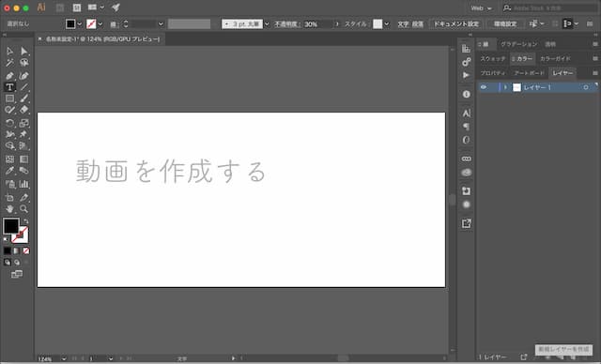This screenshot has height=364, width=601.
Task: Choose the Column Graph tool
Action: pyautogui.click(x=24, y=184)
